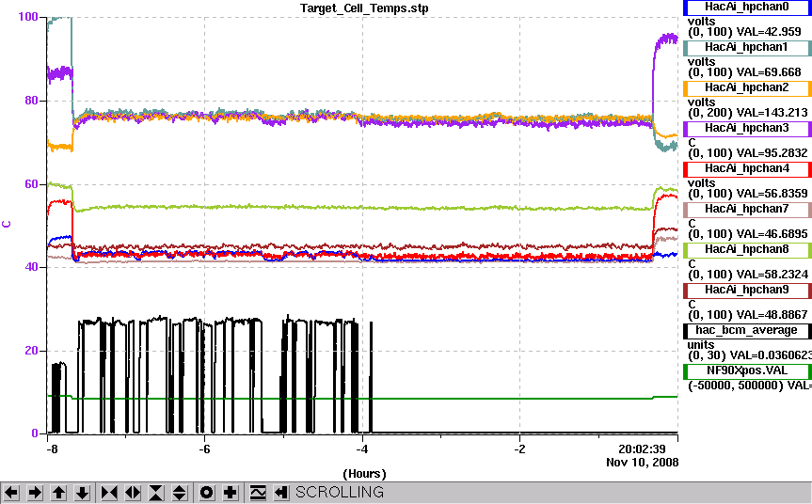Click the 20 y-axis tick label
The image size is (812, 504).
[x=32, y=351]
